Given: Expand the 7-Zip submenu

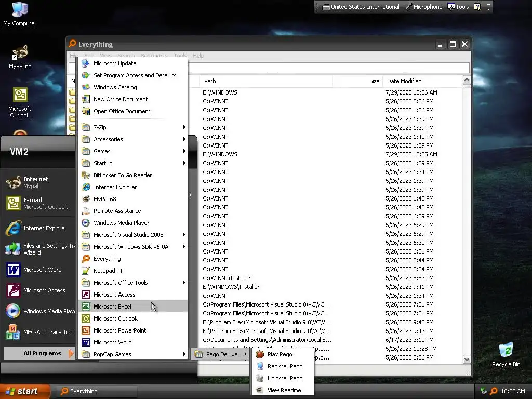Looking at the screenshot, I should coord(133,127).
